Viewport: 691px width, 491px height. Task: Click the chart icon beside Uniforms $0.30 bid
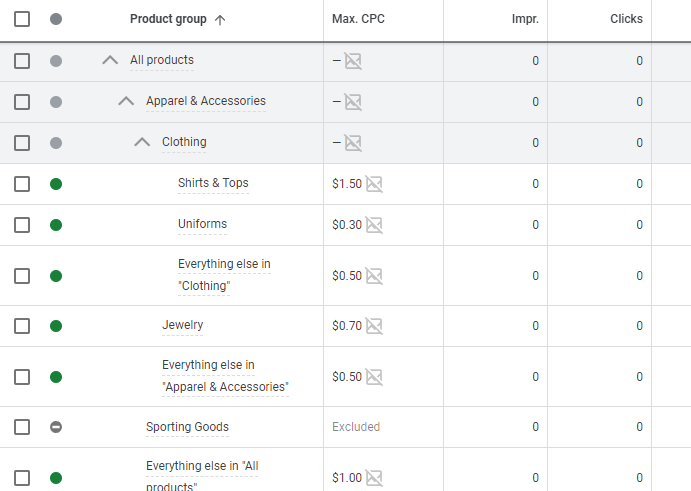pos(374,225)
